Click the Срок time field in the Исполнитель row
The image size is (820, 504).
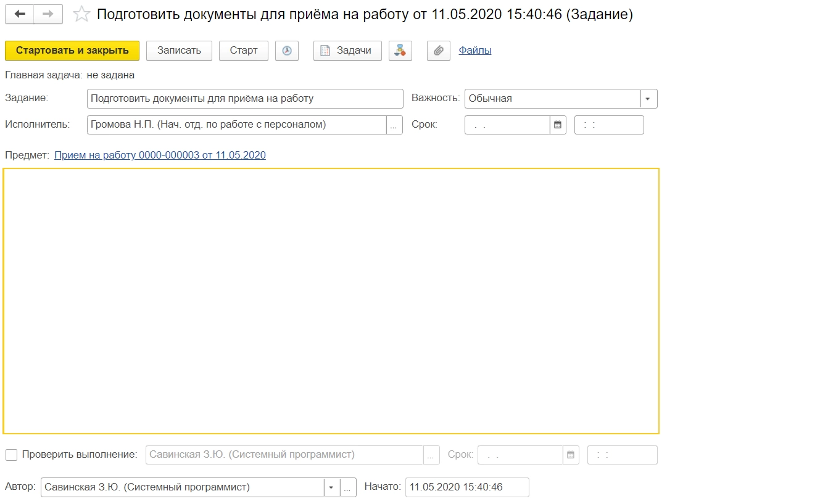(609, 125)
